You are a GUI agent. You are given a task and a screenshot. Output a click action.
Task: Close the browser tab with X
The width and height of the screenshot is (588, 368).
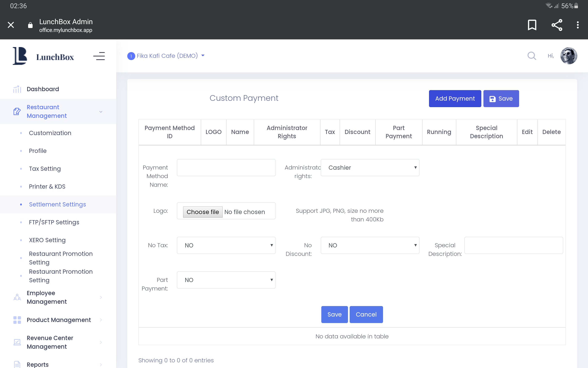pos(11,25)
